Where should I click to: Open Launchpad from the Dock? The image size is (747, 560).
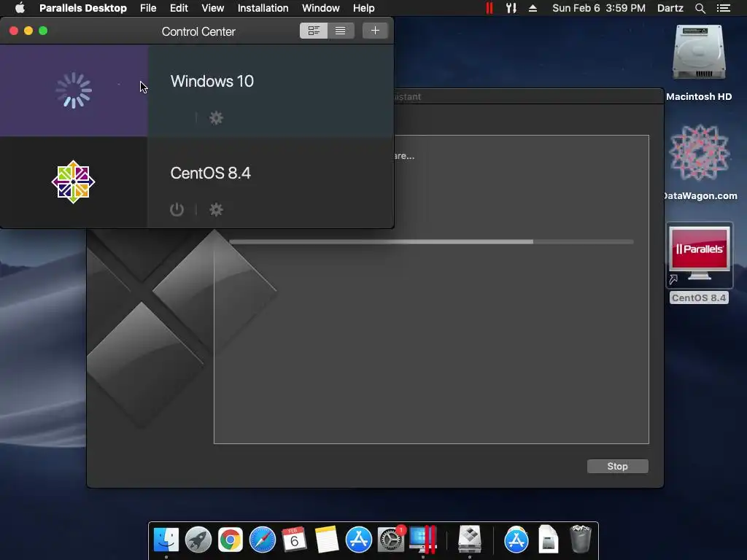pyautogui.click(x=198, y=540)
